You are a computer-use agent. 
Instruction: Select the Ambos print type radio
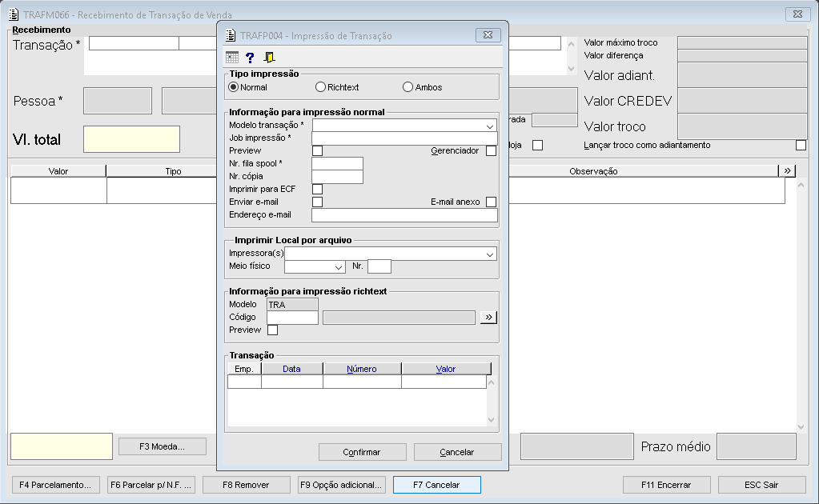(x=408, y=87)
